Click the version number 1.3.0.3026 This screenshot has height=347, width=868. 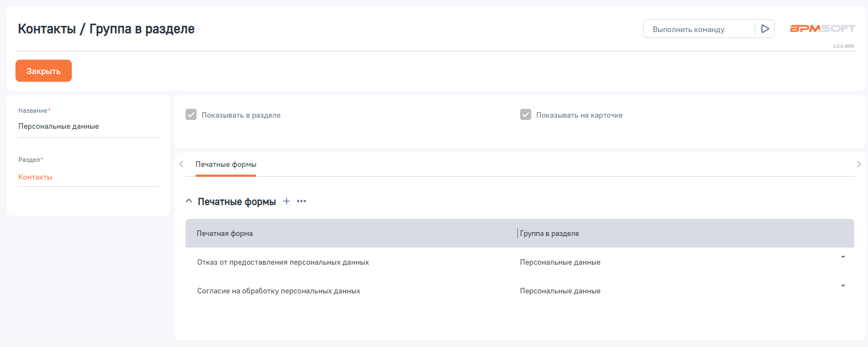(844, 46)
